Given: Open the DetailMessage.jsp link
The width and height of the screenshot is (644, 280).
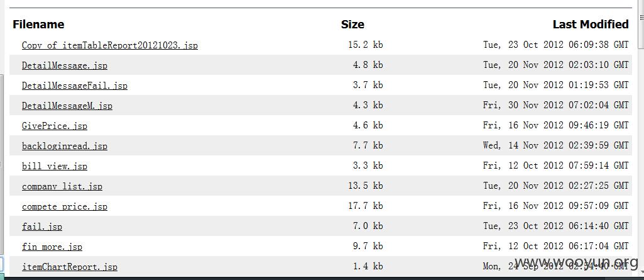Looking at the screenshot, I should [x=65, y=65].
